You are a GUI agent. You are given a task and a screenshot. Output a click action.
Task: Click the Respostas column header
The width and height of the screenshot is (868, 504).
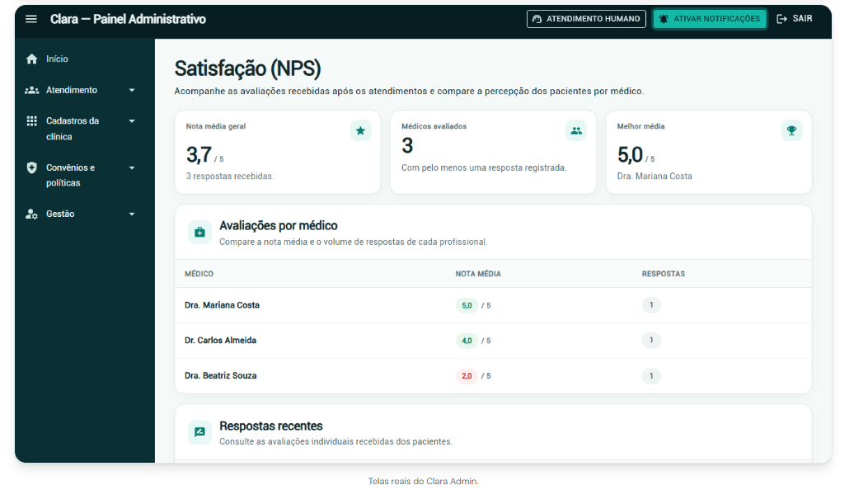click(664, 274)
